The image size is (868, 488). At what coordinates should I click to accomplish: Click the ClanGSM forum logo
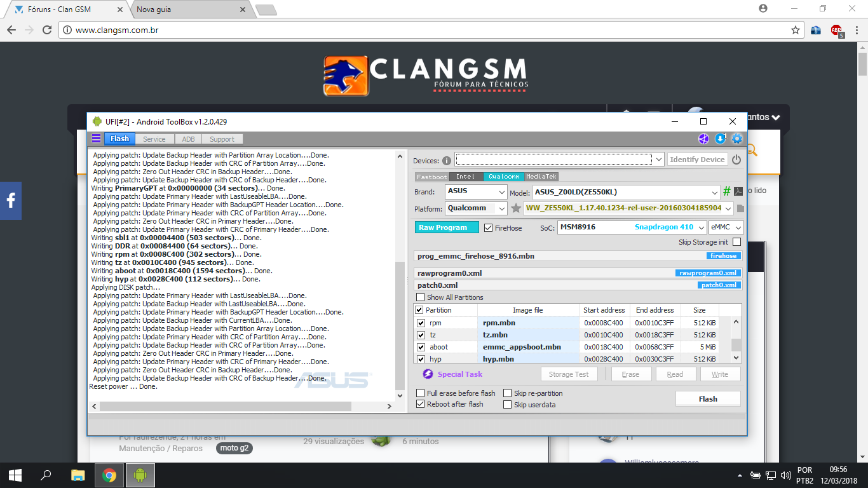tap(425, 76)
